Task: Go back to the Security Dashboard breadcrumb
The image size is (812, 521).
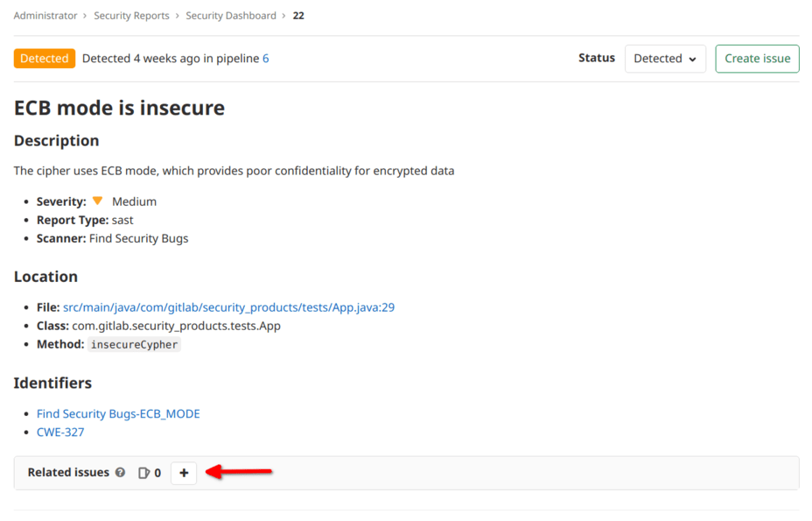Action: 234,15
